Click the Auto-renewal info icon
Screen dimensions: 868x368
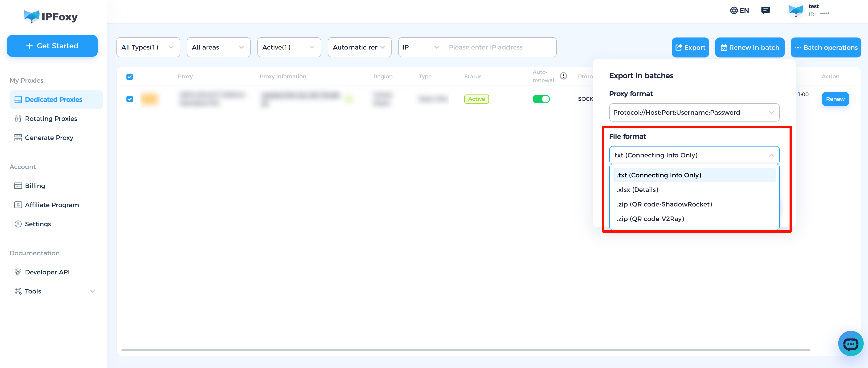[563, 76]
